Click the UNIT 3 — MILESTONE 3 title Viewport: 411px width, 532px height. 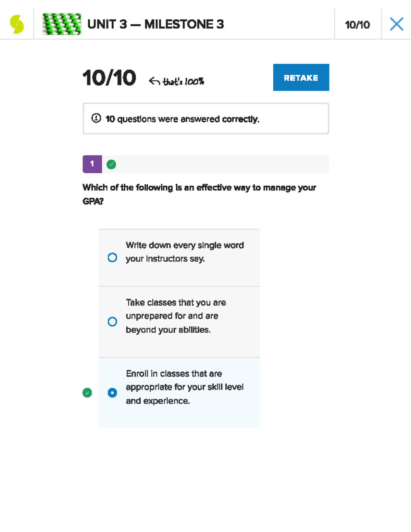click(155, 24)
